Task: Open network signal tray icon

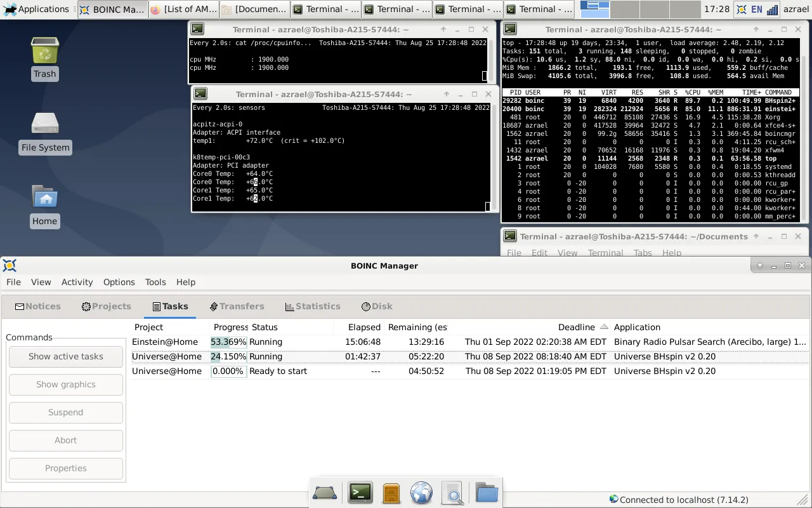Action: point(773,10)
